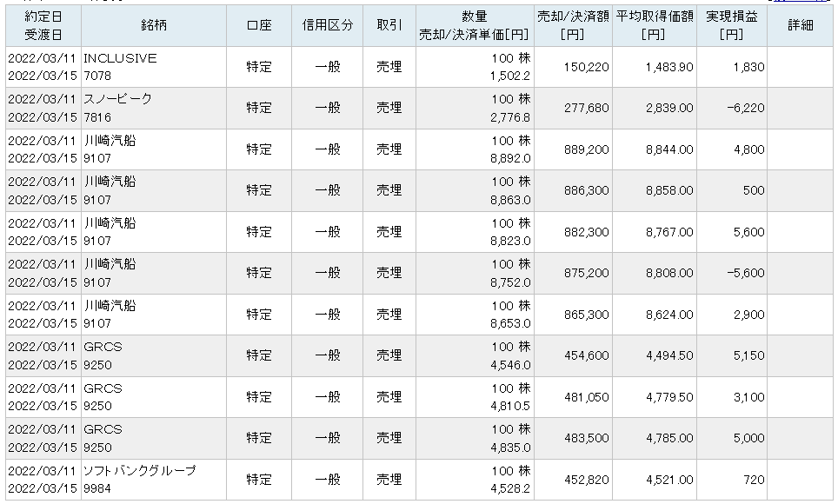Image resolution: width=838 pixels, height=504 pixels.
Task: Select the ソフトバンクグループ 9984 stock name cell
Action: (x=154, y=480)
